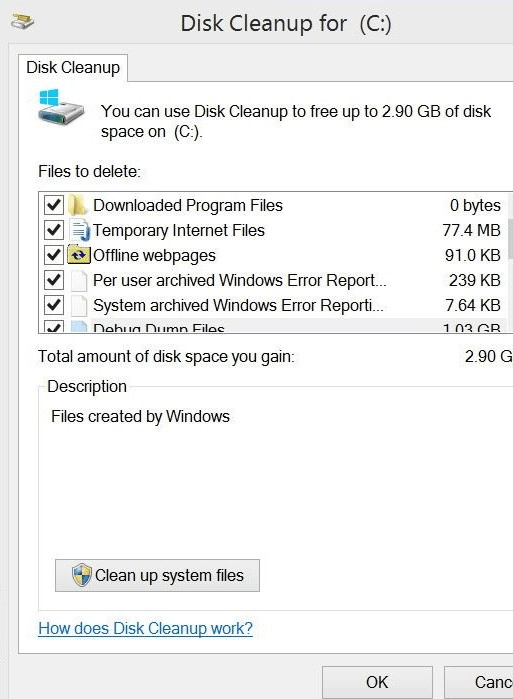
Task: Click the Clean up system files button
Action: (x=157, y=576)
